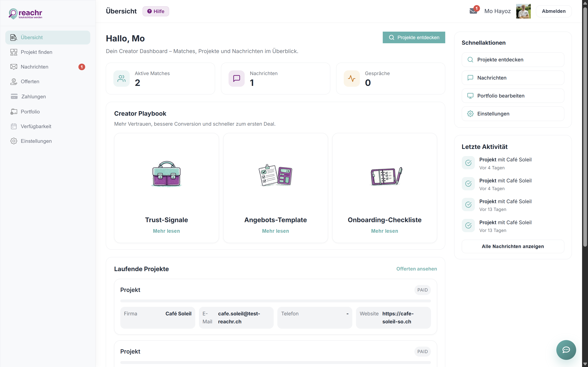The image size is (588, 367).
Task: Click the Offerten sidebar hand icon
Action: click(x=14, y=82)
